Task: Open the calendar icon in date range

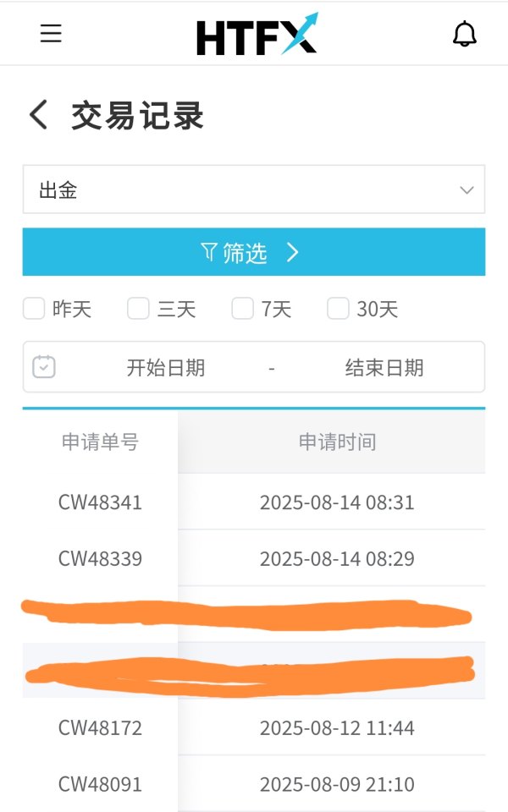Action: tap(44, 366)
